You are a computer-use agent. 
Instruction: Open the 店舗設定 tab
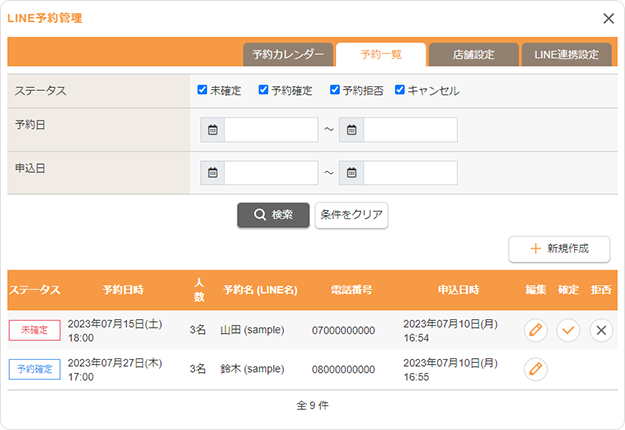474,55
